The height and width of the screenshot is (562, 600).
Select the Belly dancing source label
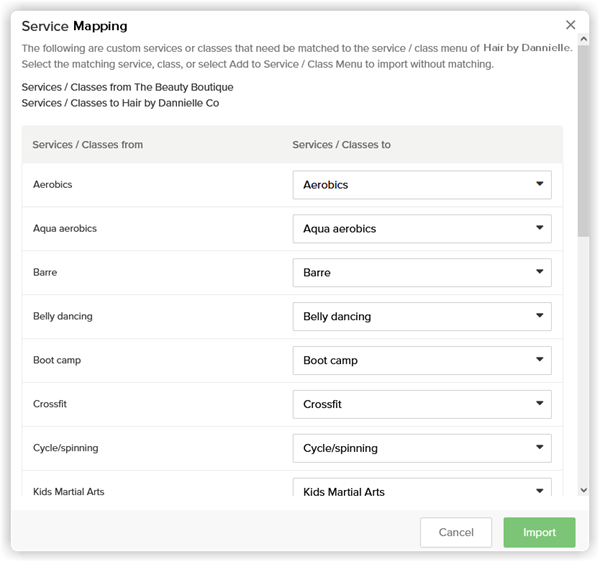(x=63, y=316)
